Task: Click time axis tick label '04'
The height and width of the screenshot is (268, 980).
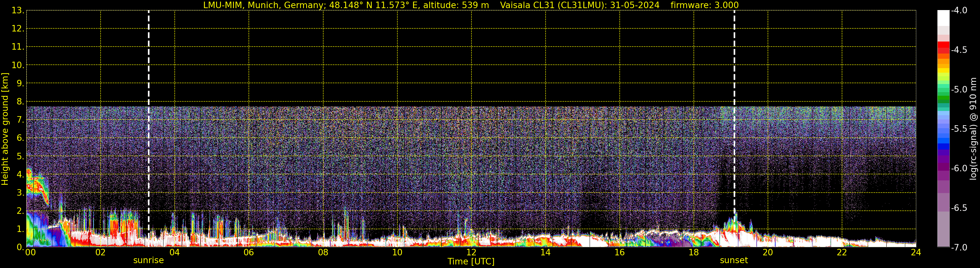Action: coord(175,252)
